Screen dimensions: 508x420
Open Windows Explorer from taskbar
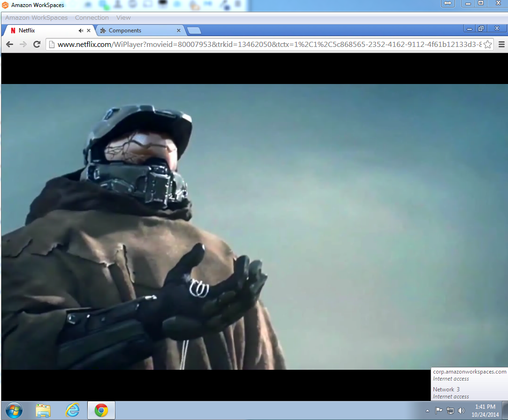[x=43, y=411]
